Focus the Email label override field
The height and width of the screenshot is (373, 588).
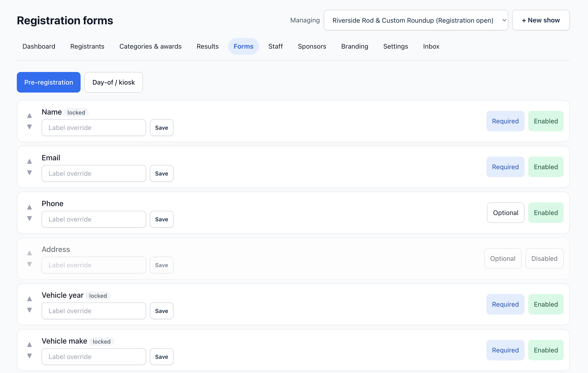pyautogui.click(x=94, y=174)
